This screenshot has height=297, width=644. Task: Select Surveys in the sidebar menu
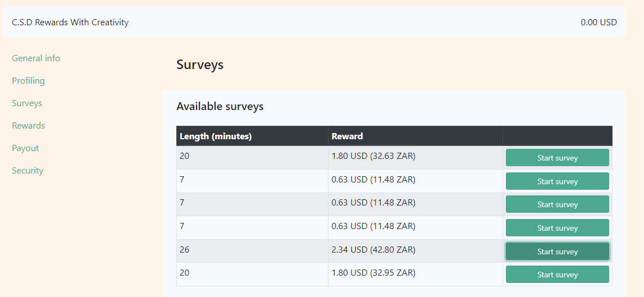click(x=27, y=103)
